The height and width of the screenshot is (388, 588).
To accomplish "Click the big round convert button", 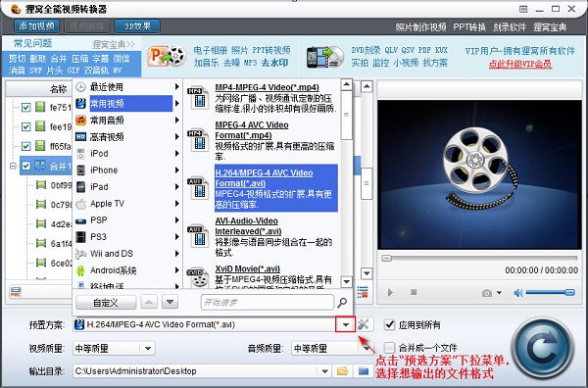I will click(543, 349).
